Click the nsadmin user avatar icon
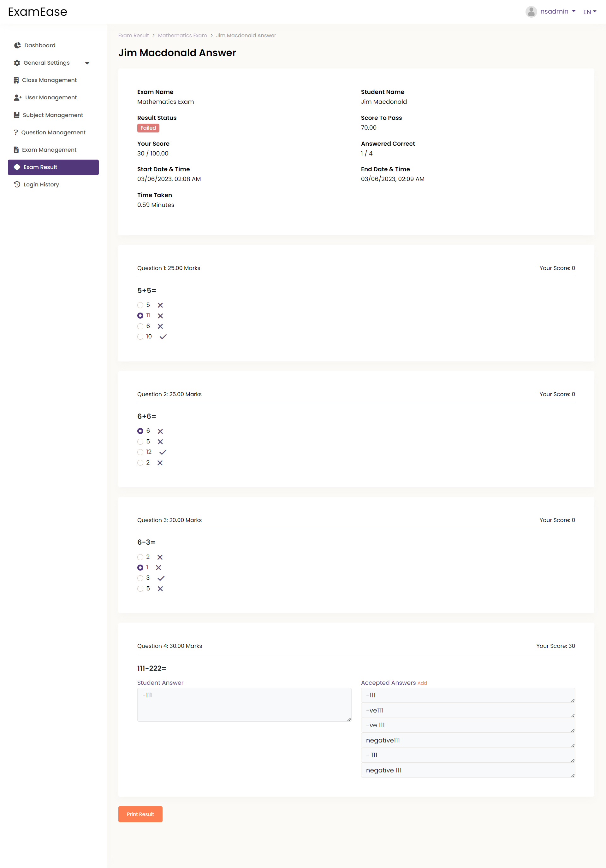The height and width of the screenshot is (868, 606). (531, 12)
